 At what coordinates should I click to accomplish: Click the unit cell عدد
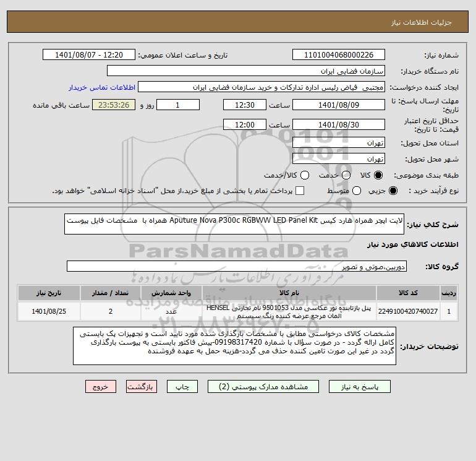pyautogui.click(x=171, y=311)
